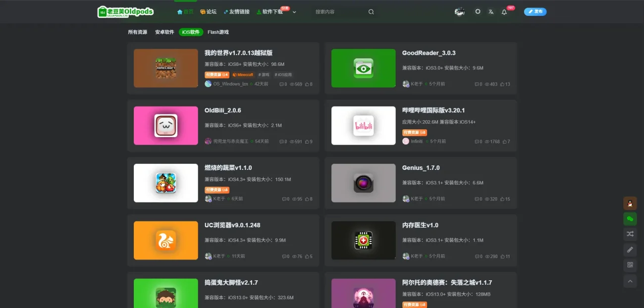
Task: Open the 阿尔托的奥德赛 title link
Action: [447, 283]
